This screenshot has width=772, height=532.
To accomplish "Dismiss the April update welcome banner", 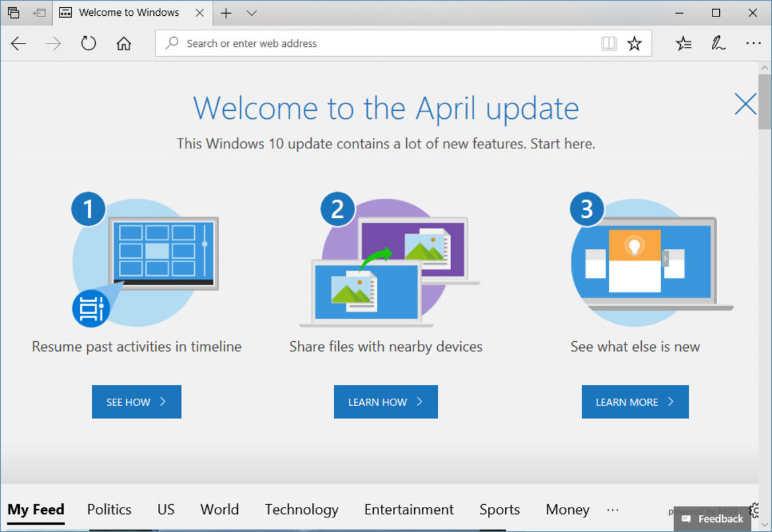I will [x=746, y=104].
